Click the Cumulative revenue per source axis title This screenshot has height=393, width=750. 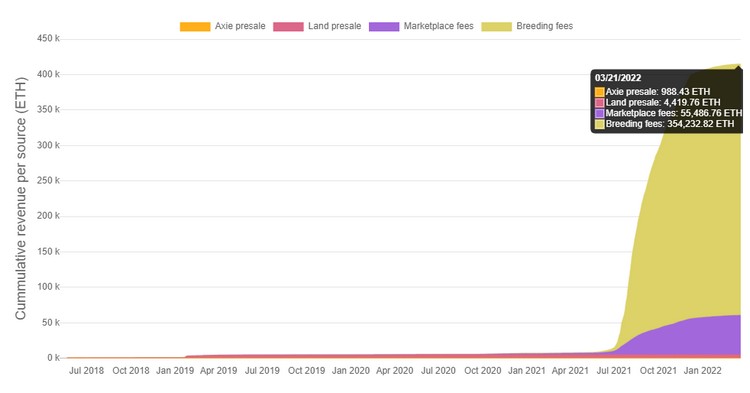point(20,198)
